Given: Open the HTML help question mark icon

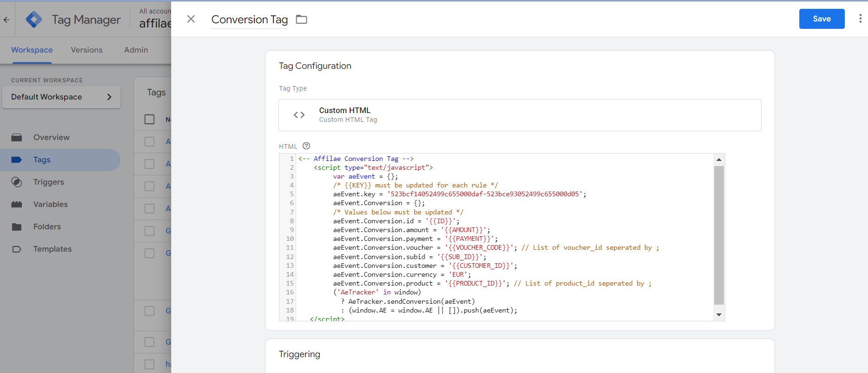Looking at the screenshot, I should (x=306, y=146).
